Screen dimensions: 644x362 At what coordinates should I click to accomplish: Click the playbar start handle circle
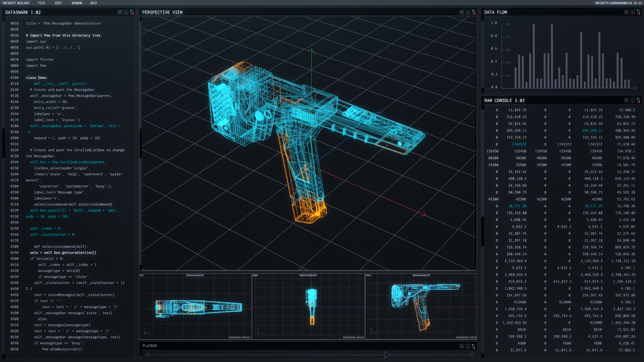click(148, 355)
